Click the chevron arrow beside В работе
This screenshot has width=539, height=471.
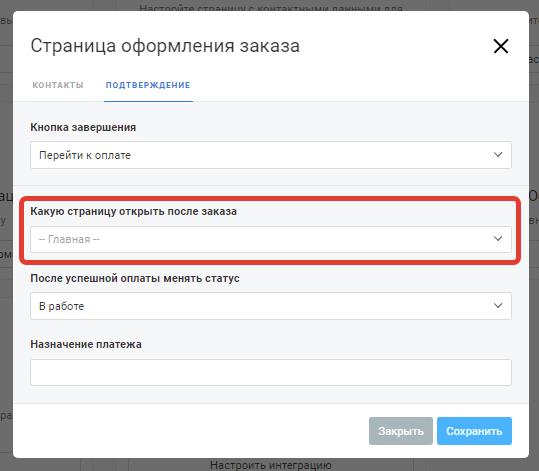coord(498,305)
